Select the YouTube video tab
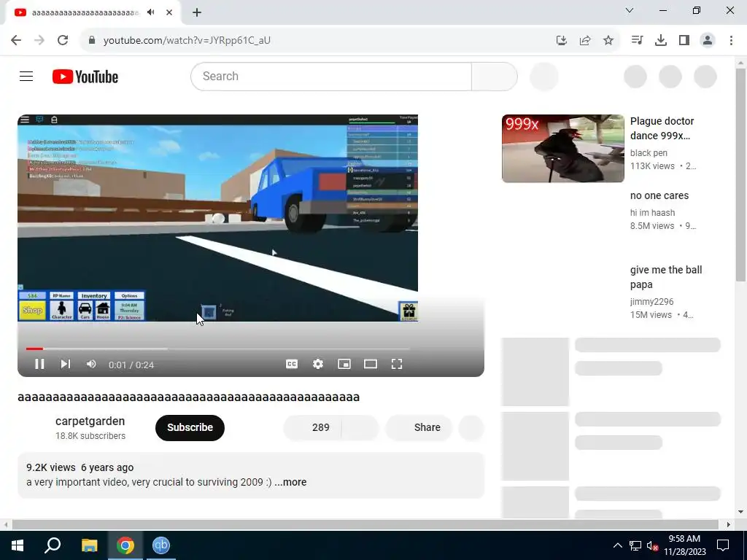The image size is (747, 560). pyautogui.click(x=93, y=13)
